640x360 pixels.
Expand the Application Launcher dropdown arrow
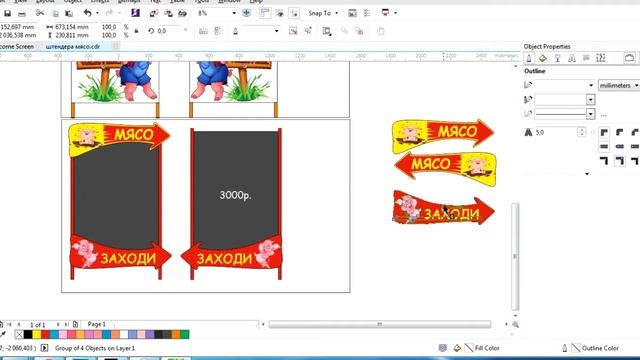click(395, 13)
